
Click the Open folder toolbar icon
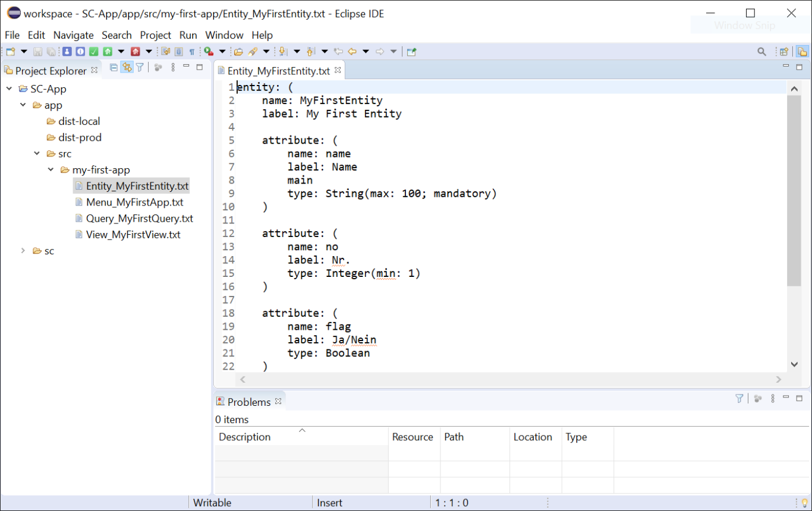[238, 52]
